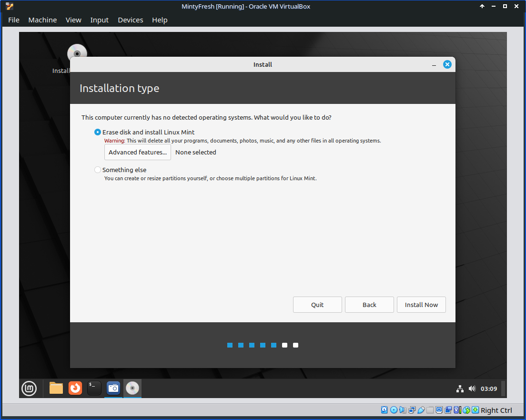Open the File menu
Viewport: 526px width, 420px height.
14,20
